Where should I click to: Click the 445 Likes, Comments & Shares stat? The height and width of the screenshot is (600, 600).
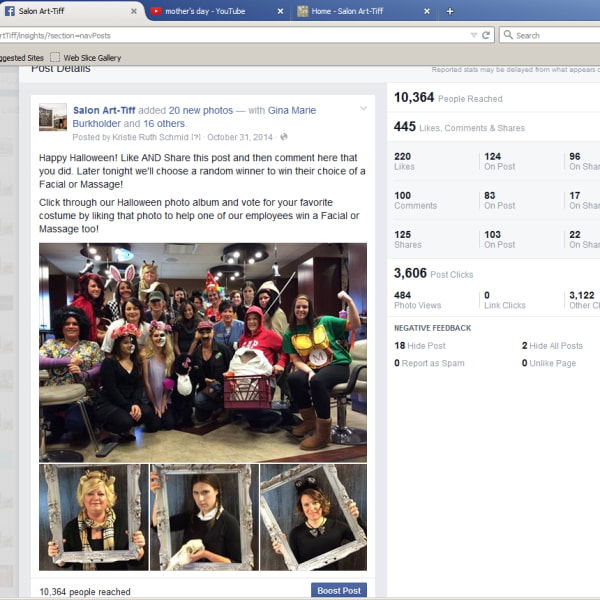(459, 127)
